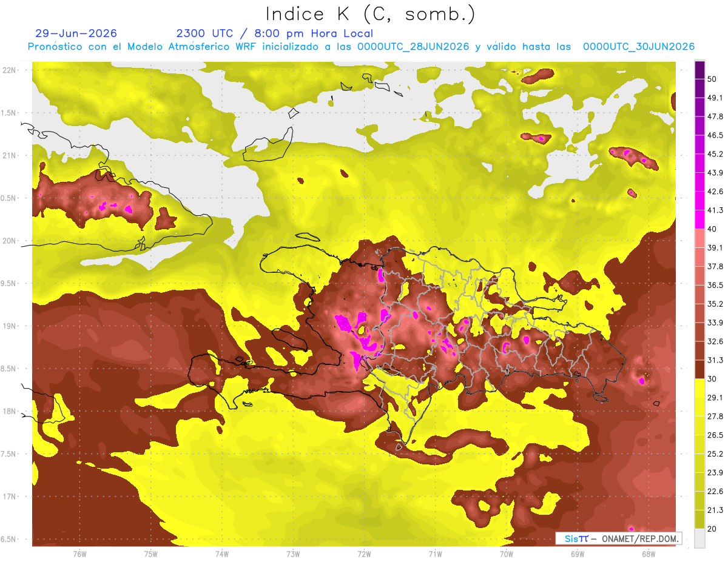Pick the dark brown swatch between 30 and 31.3
728x562 pixels.
(x=699, y=369)
